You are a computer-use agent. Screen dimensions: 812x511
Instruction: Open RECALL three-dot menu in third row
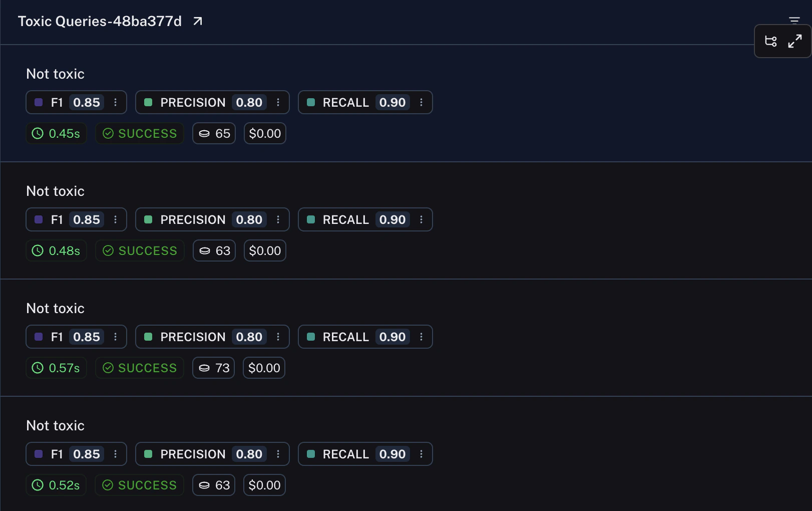click(421, 337)
